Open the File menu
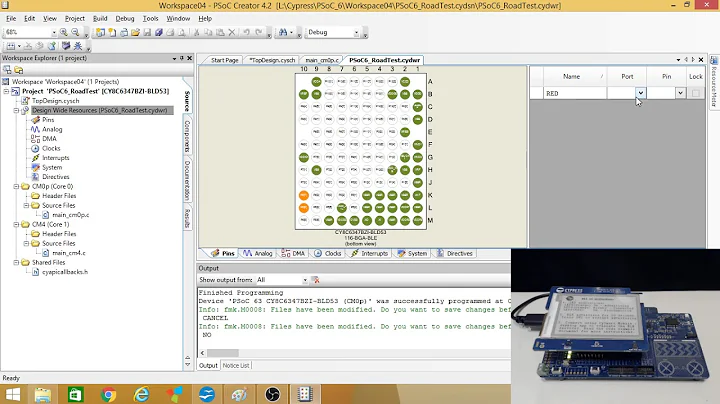This screenshot has height=404, width=720. 11,18
